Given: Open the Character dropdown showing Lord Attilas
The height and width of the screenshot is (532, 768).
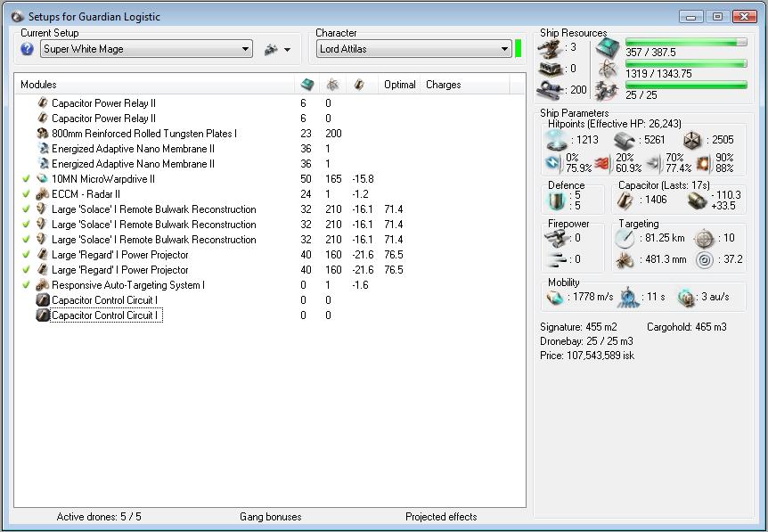Looking at the screenshot, I should coord(414,49).
